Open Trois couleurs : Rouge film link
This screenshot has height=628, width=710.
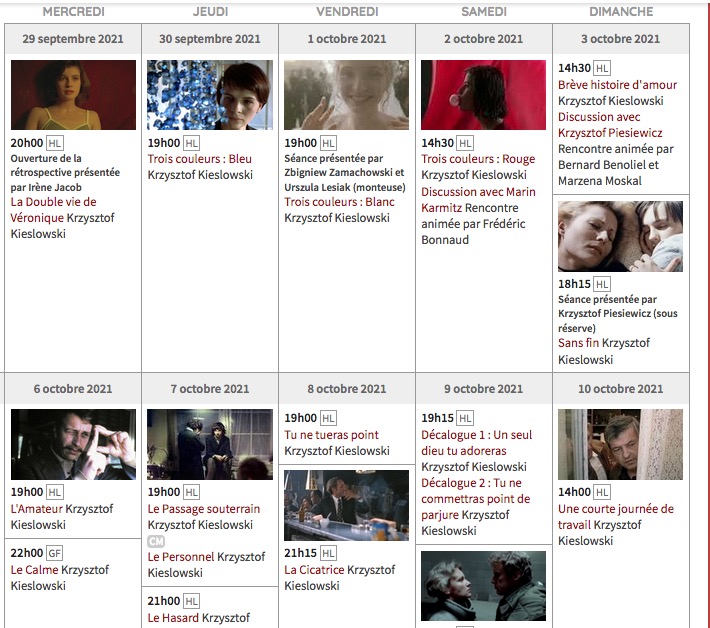(x=478, y=159)
